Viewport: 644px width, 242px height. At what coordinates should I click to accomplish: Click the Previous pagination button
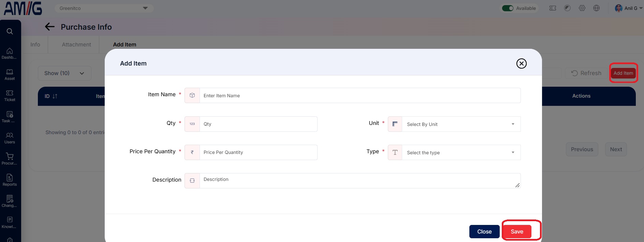[x=582, y=149]
